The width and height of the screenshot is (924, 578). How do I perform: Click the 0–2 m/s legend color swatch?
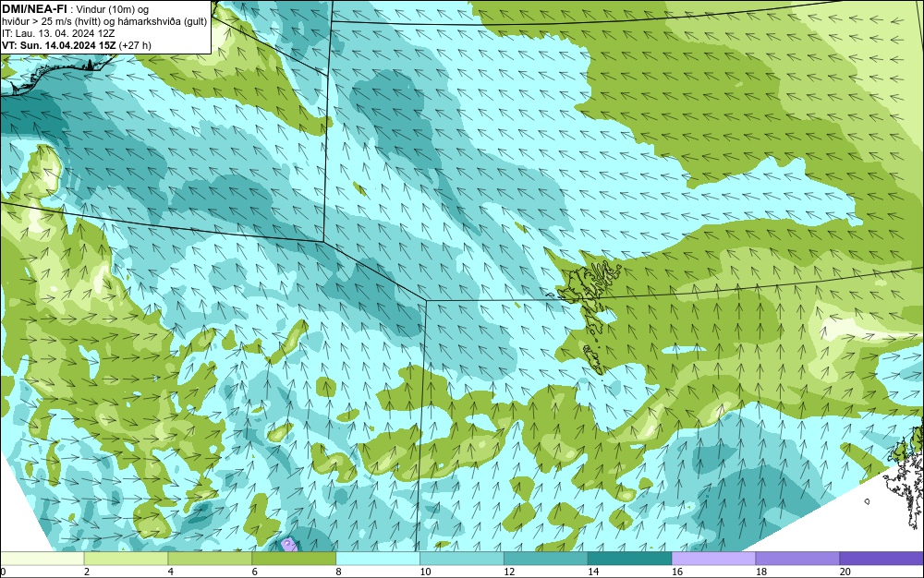coord(42,558)
